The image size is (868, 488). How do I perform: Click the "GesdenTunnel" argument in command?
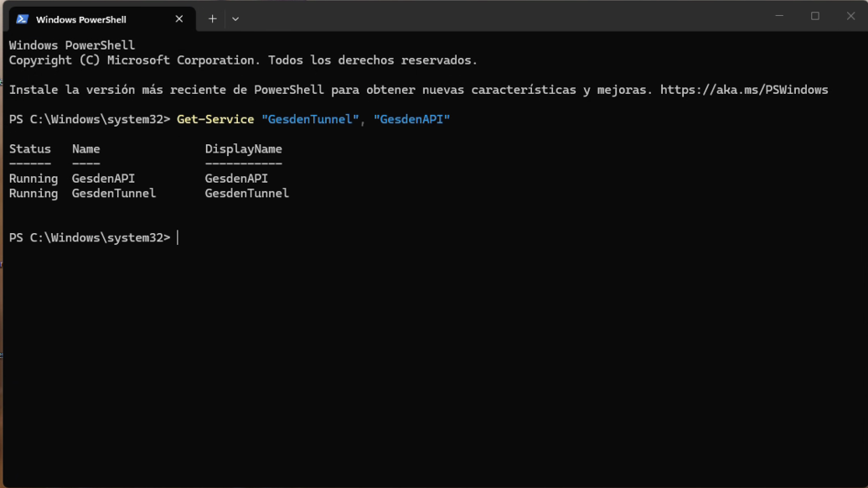tap(310, 119)
